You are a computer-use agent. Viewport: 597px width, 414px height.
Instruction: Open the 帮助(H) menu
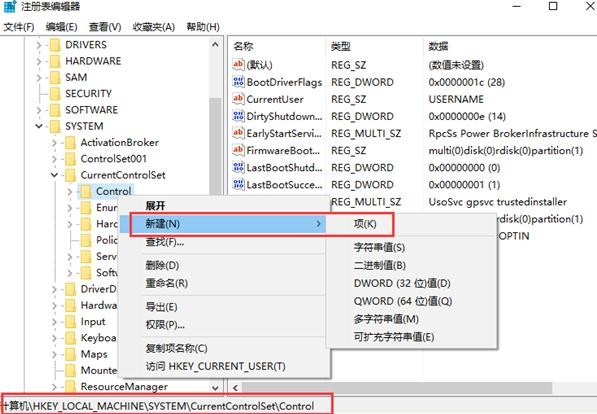point(203,27)
